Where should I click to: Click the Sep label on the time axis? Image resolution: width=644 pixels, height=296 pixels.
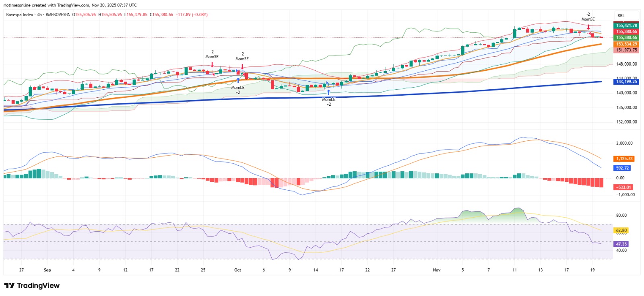click(47, 270)
